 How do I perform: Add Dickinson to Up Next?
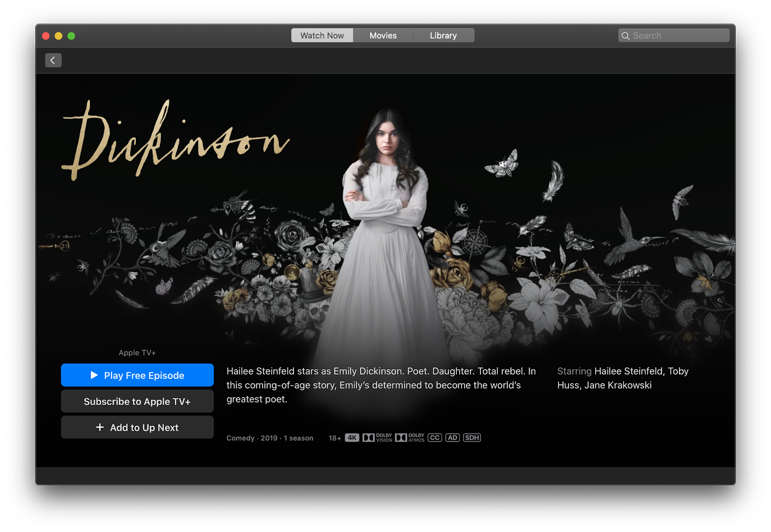[137, 427]
